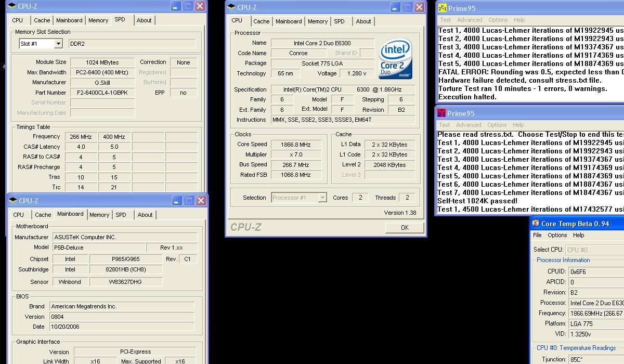624x364 pixels.
Task: Open Help menu in lower Prime95 window
Action: 518,125
